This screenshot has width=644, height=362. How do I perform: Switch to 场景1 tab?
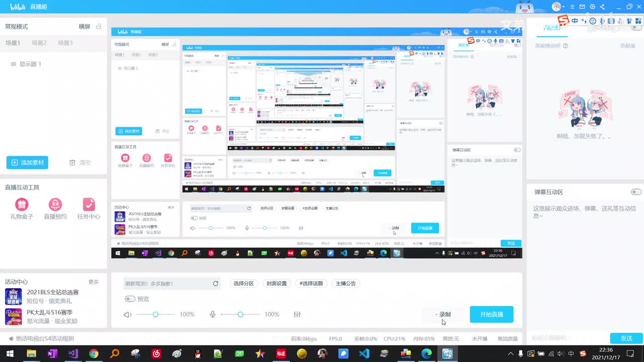[13, 43]
